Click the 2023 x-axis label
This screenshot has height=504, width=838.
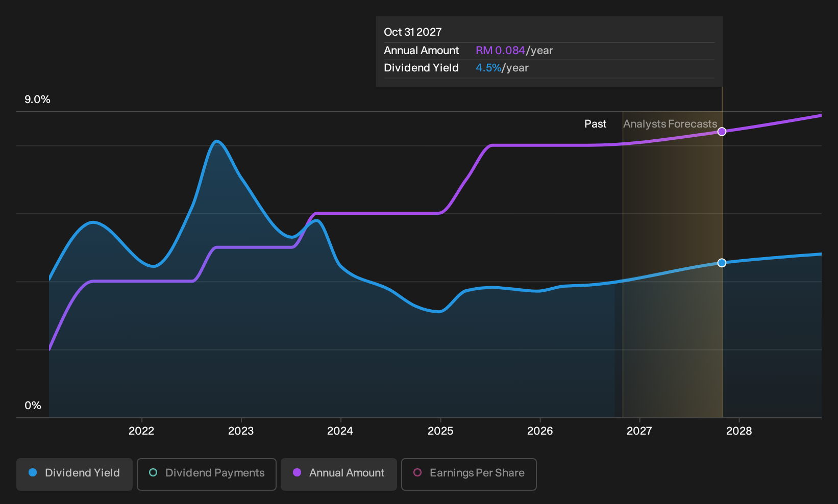241,431
